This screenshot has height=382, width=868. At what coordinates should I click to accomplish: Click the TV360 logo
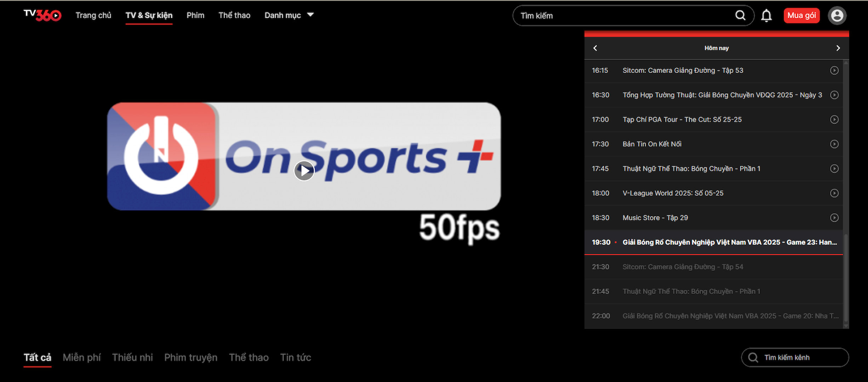click(42, 15)
